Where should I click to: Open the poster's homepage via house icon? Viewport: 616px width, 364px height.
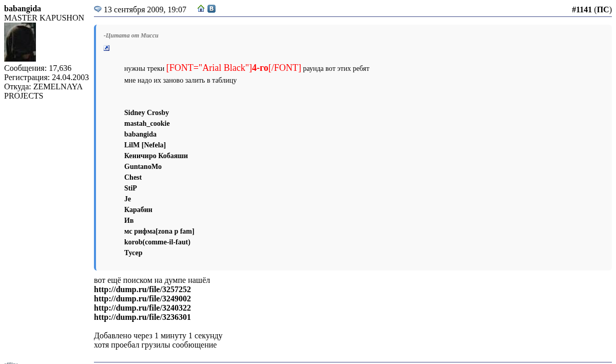point(201,9)
